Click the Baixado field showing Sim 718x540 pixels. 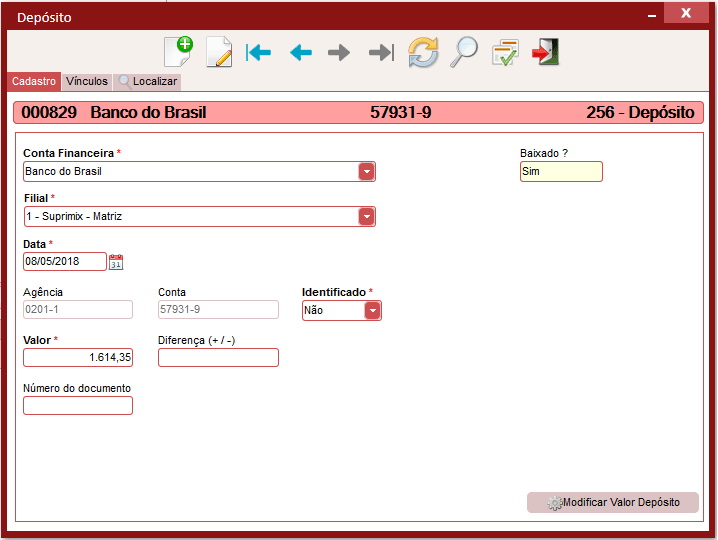(561, 172)
